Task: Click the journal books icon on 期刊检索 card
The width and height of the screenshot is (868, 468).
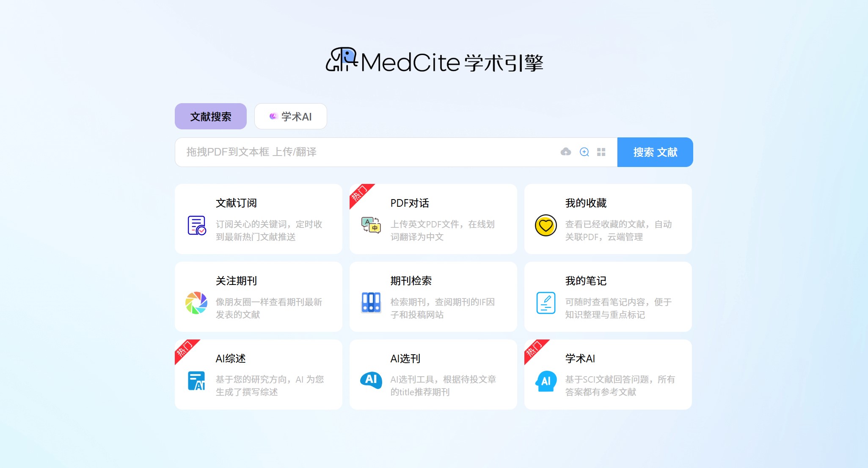Action: [x=370, y=302]
